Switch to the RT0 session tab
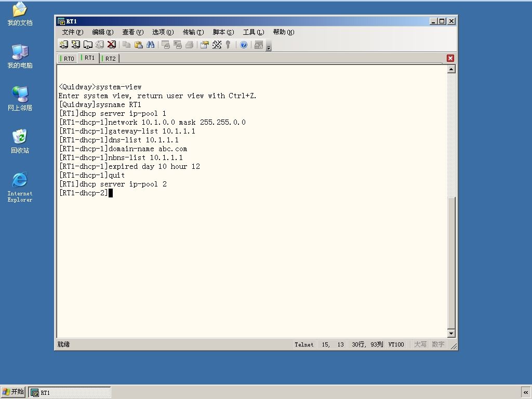 pos(68,59)
